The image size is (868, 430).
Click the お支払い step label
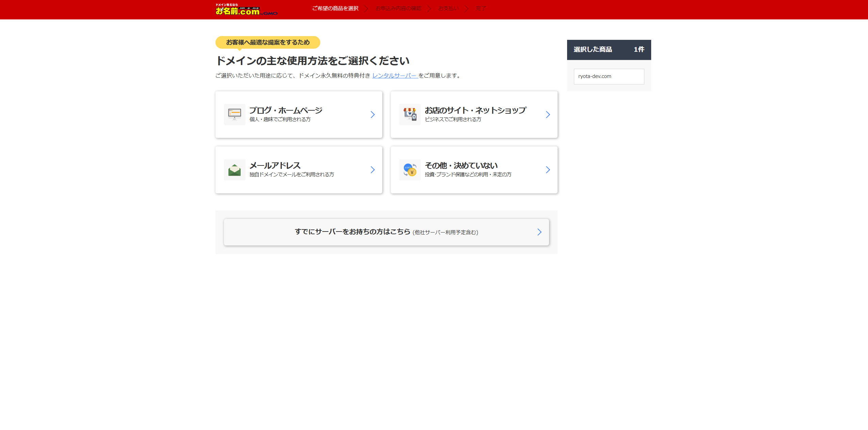448,9
